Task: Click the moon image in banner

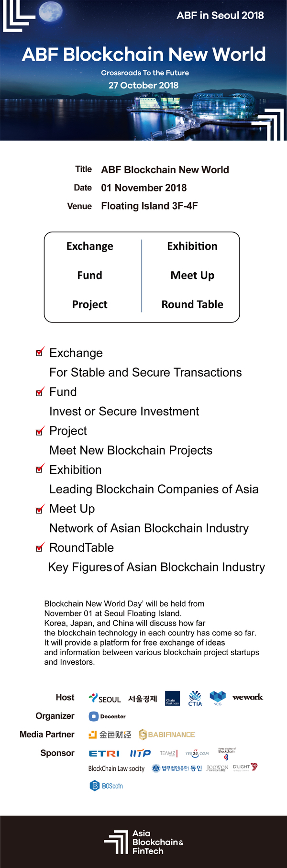Action: point(51,11)
